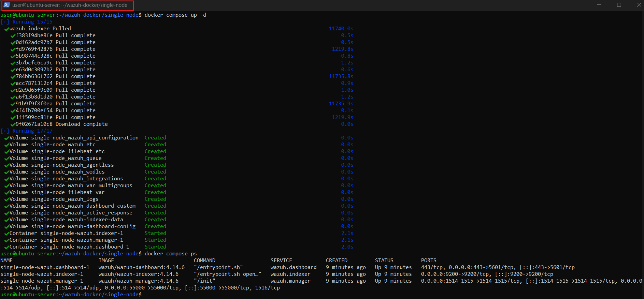
Task: Click the '11740.0s' duration value
Action: coord(341,29)
